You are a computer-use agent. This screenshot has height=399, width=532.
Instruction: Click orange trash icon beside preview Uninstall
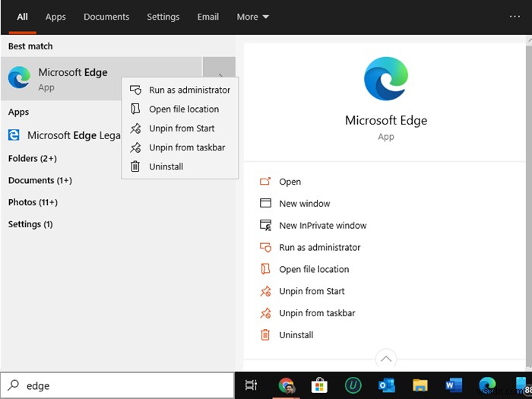click(x=265, y=335)
